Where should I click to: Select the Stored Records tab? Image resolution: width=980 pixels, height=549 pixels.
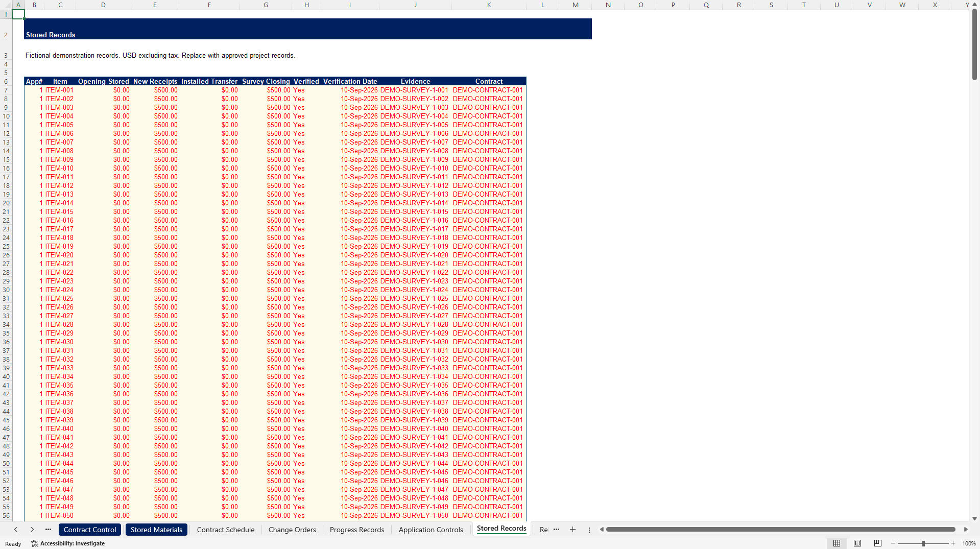501,529
